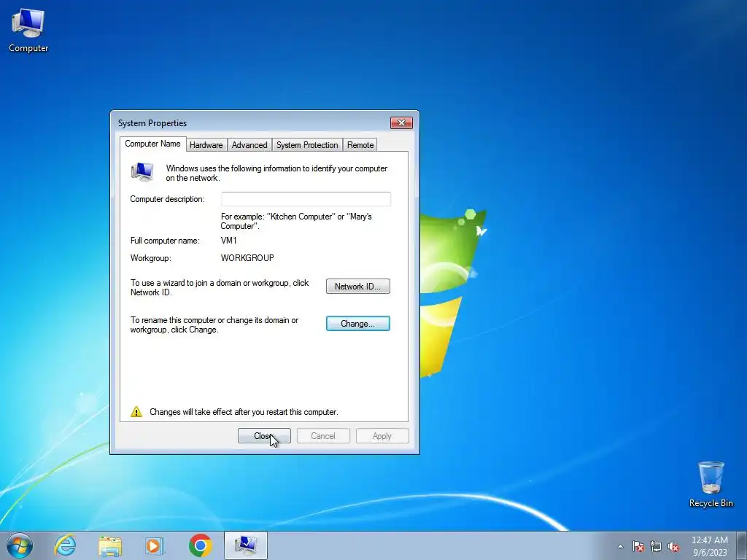Click the Network ID... button
Image resolution: width=747 pixels, height=560 pixels.
tap(357, 286)
